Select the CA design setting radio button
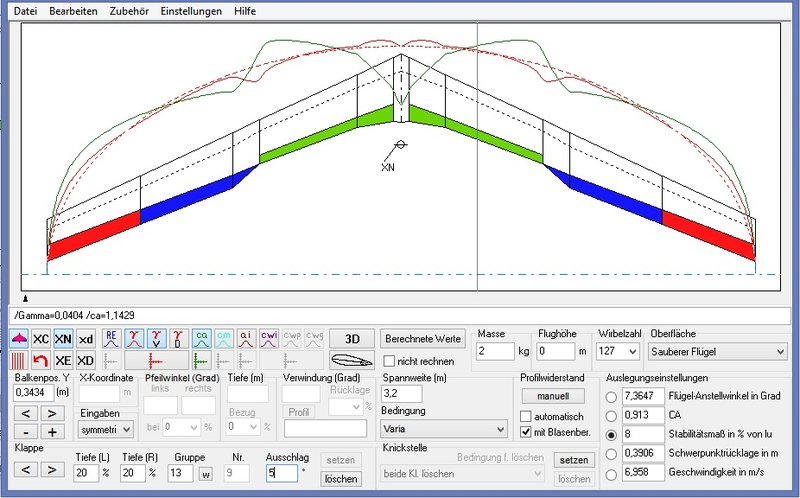The image size is (800, 498). pos(613,415)
